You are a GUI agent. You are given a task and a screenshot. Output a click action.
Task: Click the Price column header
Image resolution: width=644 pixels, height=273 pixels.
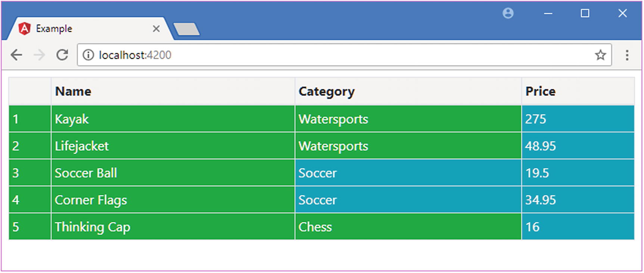[540, 91]
